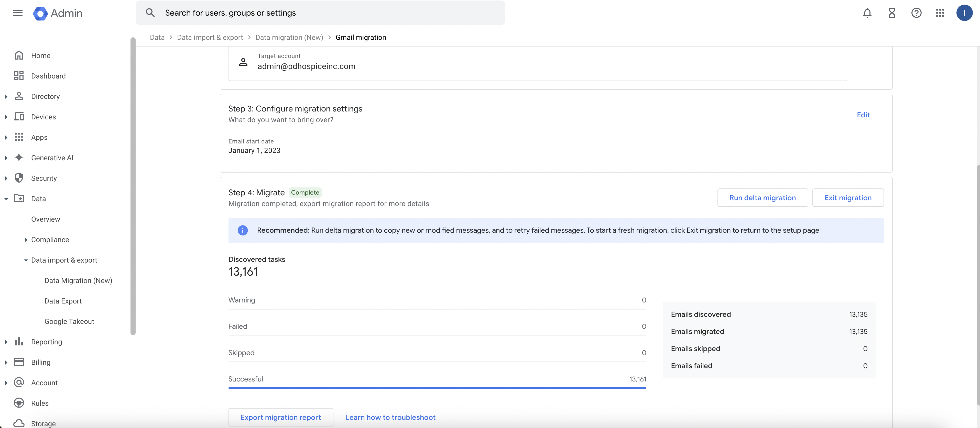Open the Google apps grid
This screenshot has width=980, height=428.
point(940,13)
